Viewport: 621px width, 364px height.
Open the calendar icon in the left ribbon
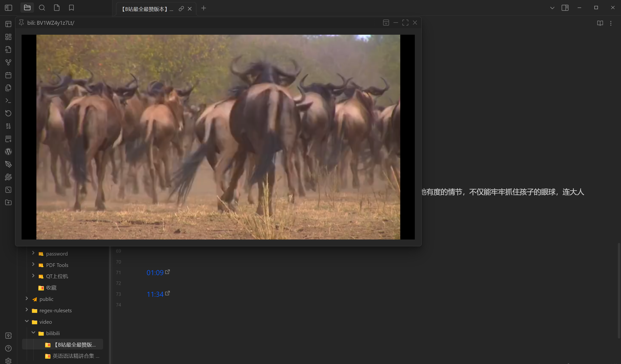8,75
